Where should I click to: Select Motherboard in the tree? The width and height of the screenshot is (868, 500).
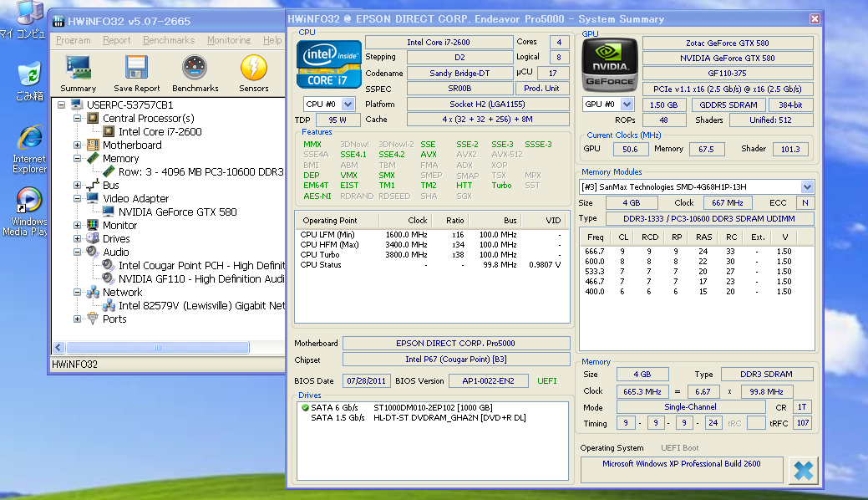(132, 145)
